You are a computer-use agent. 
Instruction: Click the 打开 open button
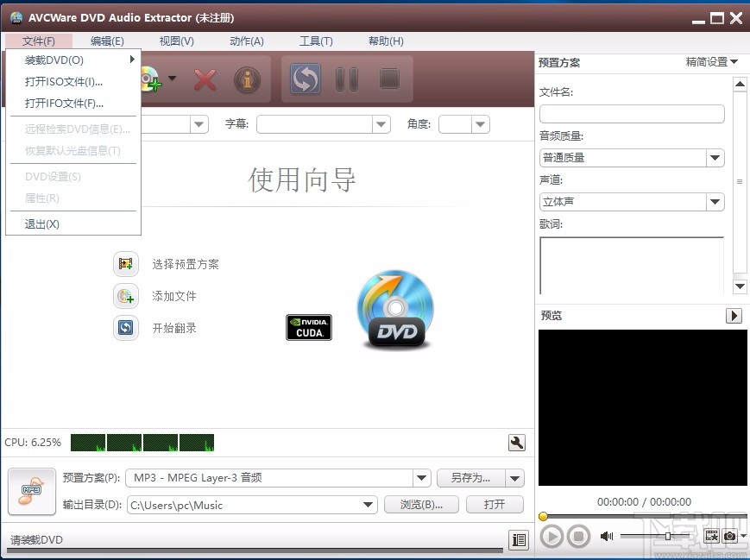click(494, 504)
